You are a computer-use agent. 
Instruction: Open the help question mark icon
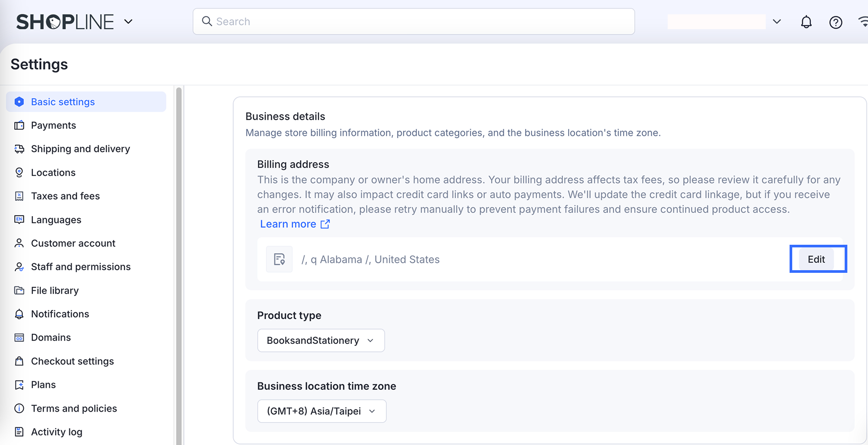[x=836, y=22]
